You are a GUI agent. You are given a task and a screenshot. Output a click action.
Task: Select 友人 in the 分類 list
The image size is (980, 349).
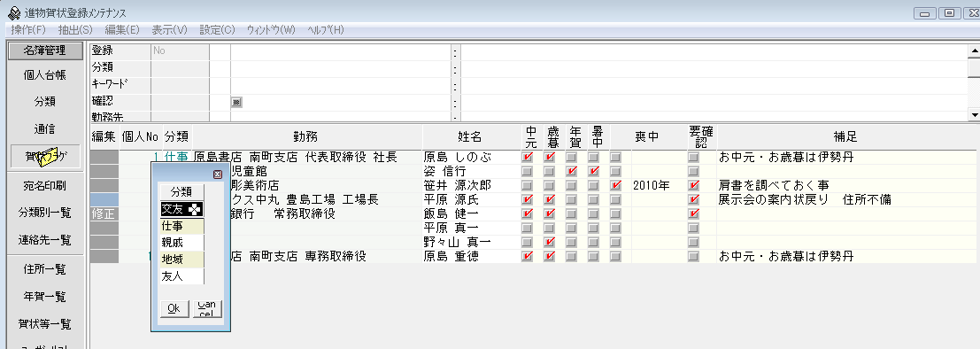coord(181,275)
